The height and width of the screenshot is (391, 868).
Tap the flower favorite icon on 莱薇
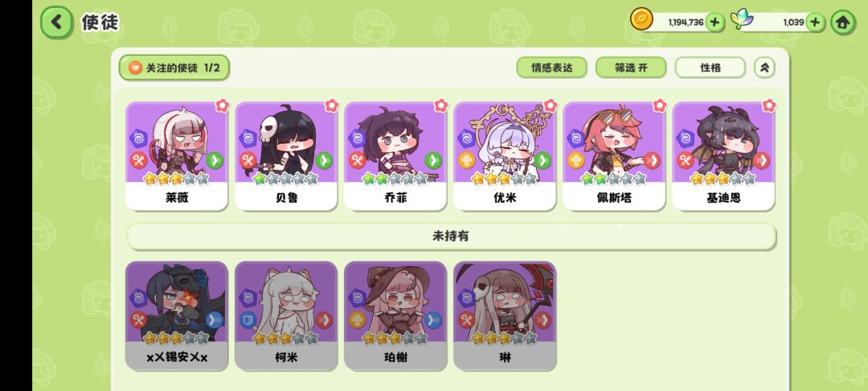point(222,105)
